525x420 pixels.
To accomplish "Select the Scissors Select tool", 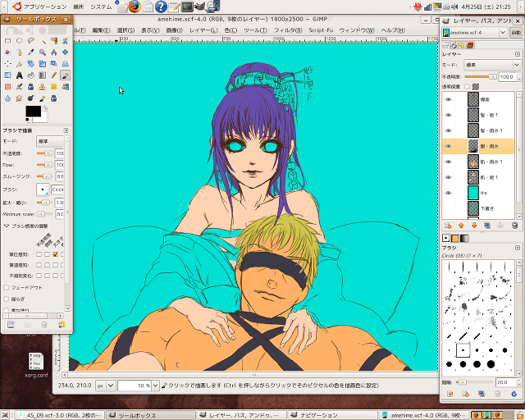I will point(66,41).
